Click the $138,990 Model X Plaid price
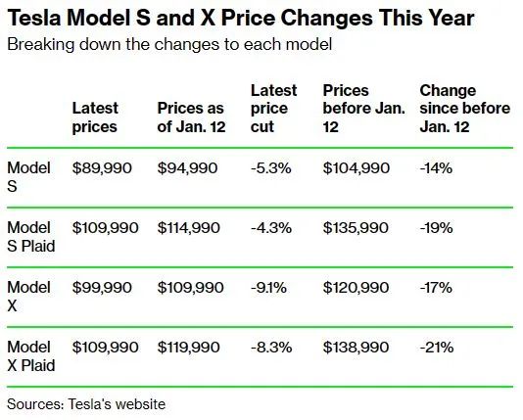This screenshot has height=420, width=523. 356,347
